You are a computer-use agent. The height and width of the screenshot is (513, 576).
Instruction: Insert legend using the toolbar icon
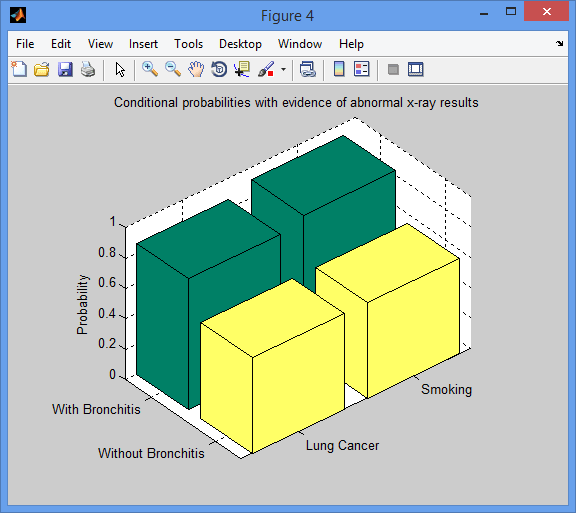point(361,69)
